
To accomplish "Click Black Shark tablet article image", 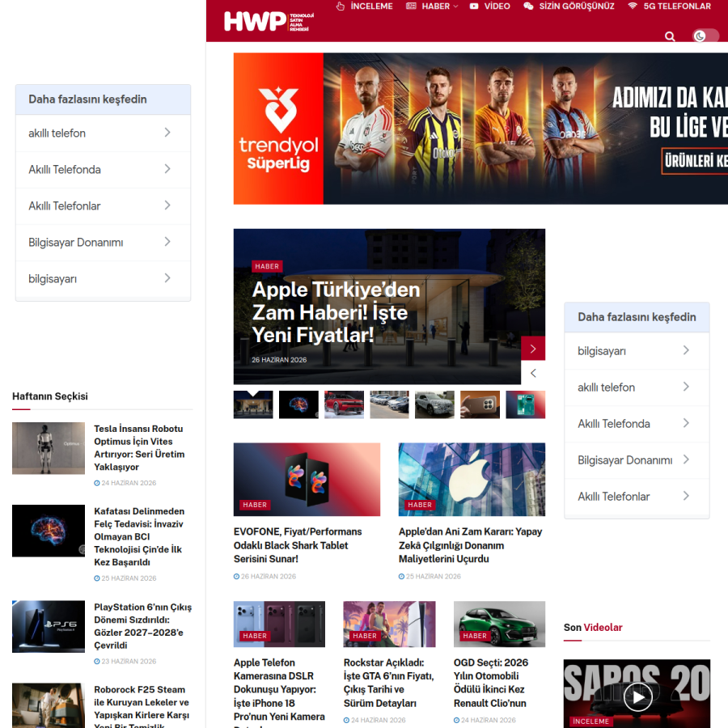I will pos(307,479).
